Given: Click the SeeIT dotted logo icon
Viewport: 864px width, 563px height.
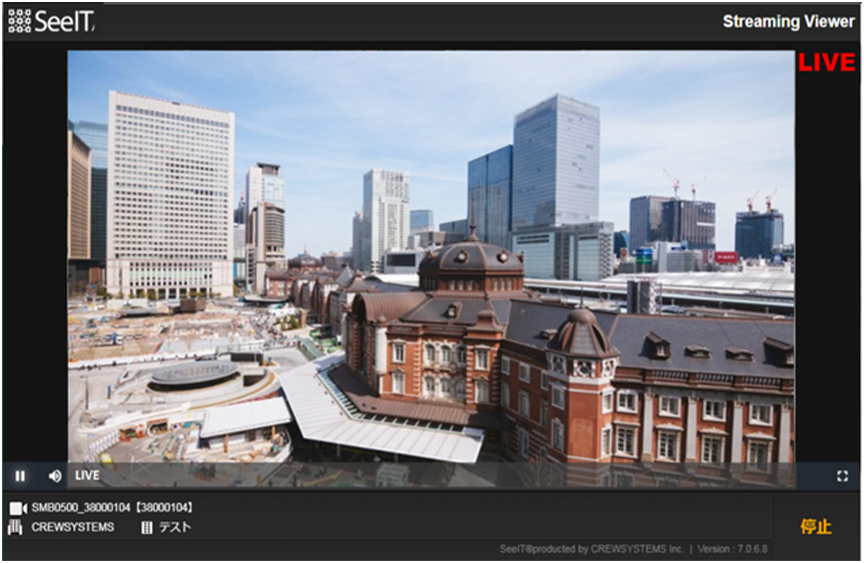Looking at the screenshot, I should click(x=19, y=21).
